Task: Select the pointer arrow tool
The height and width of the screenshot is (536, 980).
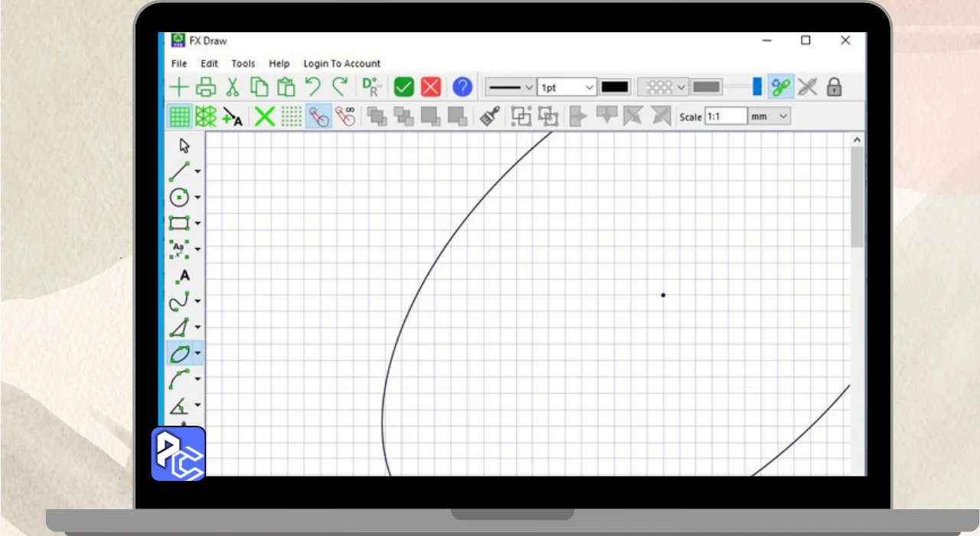Action: click(184, 145)
